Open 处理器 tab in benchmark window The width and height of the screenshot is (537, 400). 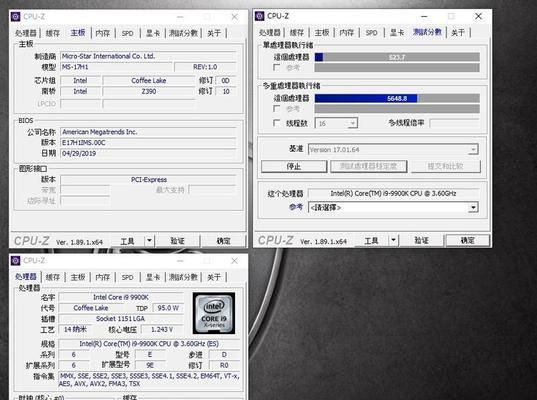click(x=270, y=32)
